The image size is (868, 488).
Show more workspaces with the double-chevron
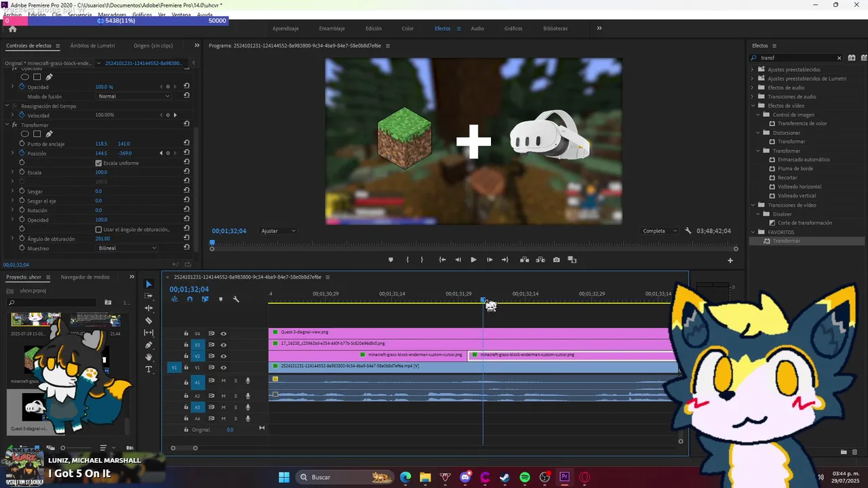[599, 28]
